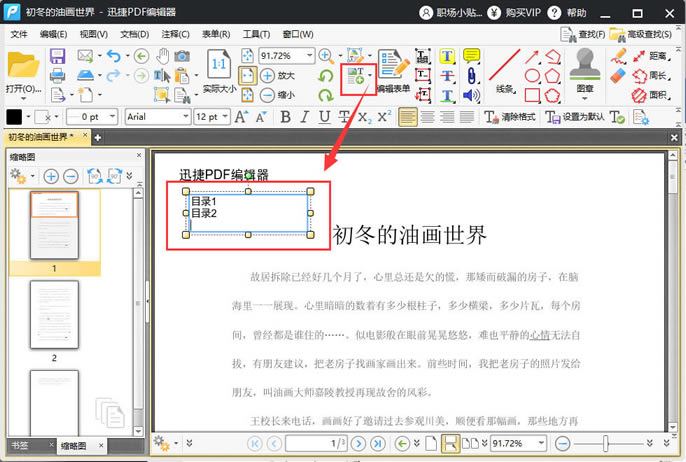Select the stamp (图章) tool
This screenshot has width=686, height=462.
[584, 70]
